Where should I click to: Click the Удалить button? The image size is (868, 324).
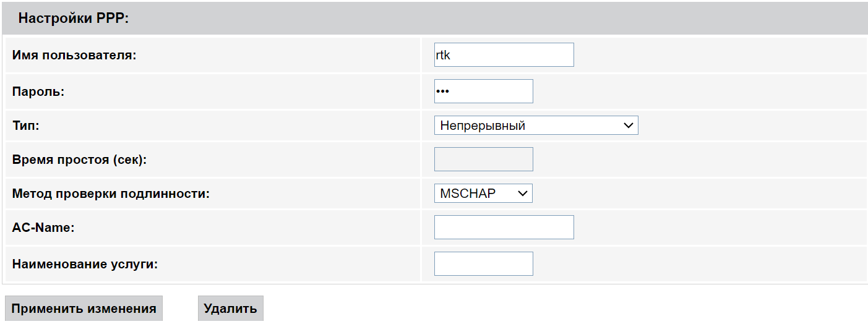230,309
